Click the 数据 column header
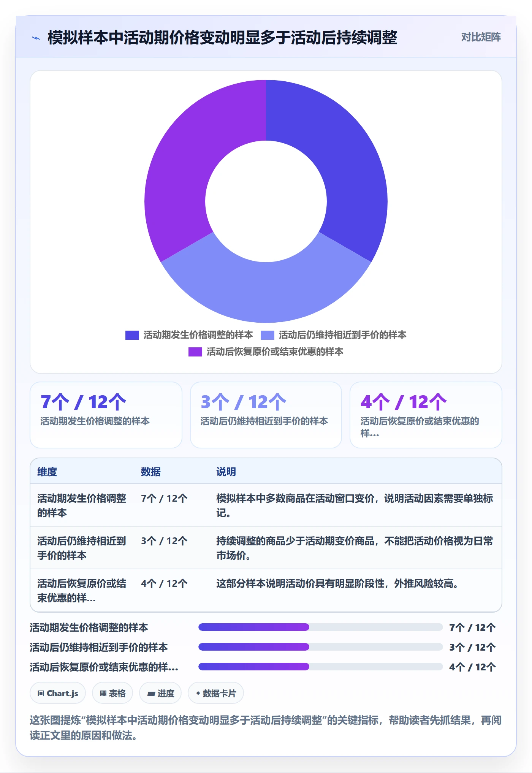532x773 pixels. [150, 472]
